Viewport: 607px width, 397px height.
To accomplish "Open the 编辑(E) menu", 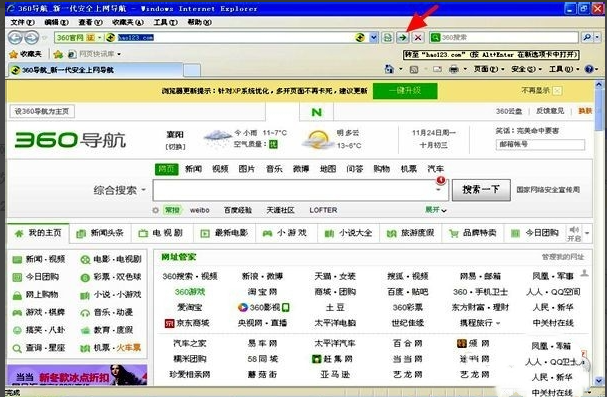I will point(57,22).
